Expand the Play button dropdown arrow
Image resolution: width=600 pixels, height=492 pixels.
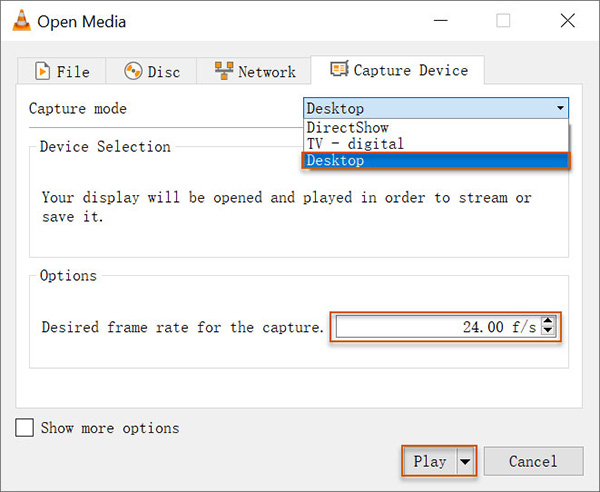[464, 461]
